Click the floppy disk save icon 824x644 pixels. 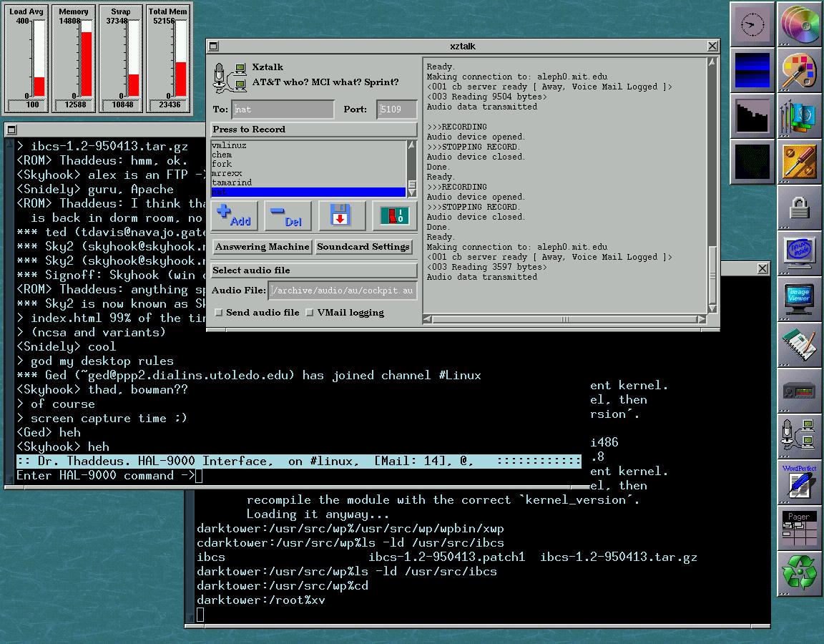(x=341, y=215)
